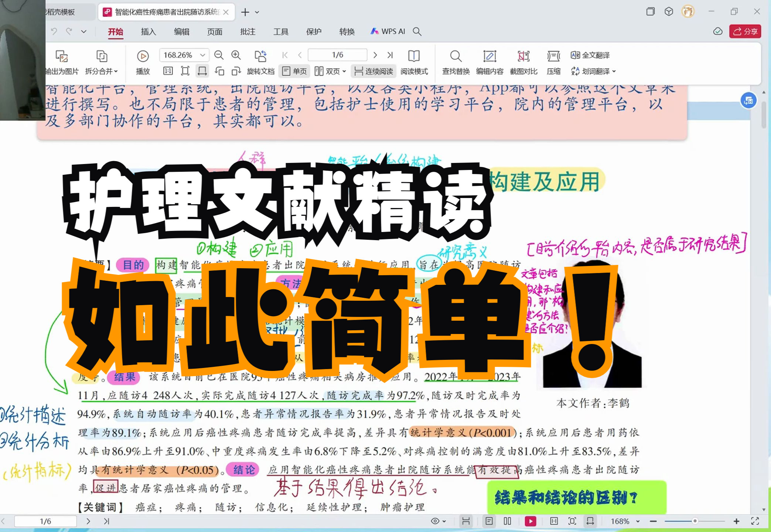
Task: Click the cloud sync status icon
Action: click(x=718, y=31)
